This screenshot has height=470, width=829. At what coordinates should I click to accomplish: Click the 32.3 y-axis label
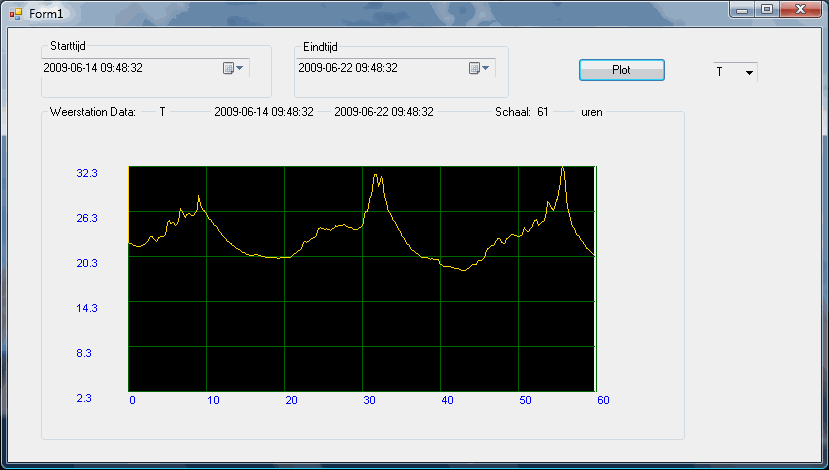click(87, 173)
